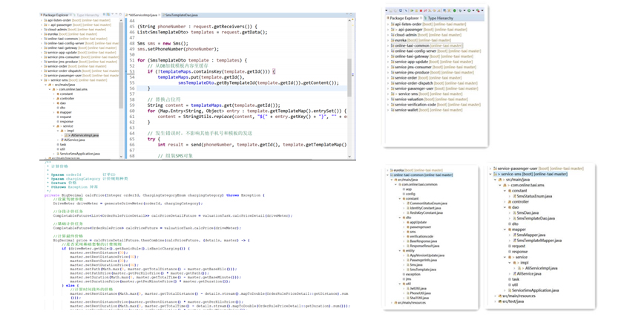
Task: Click line number 56 in the editor gutter
Action: 132,88
